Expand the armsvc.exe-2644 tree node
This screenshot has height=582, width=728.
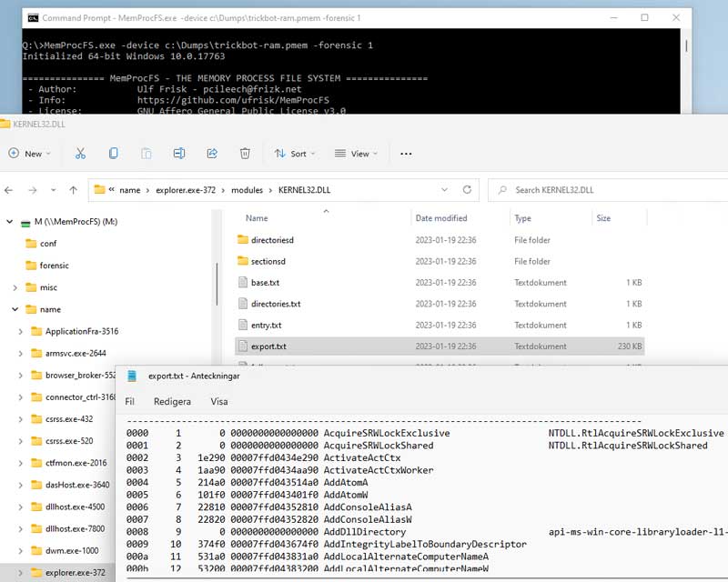20,354
